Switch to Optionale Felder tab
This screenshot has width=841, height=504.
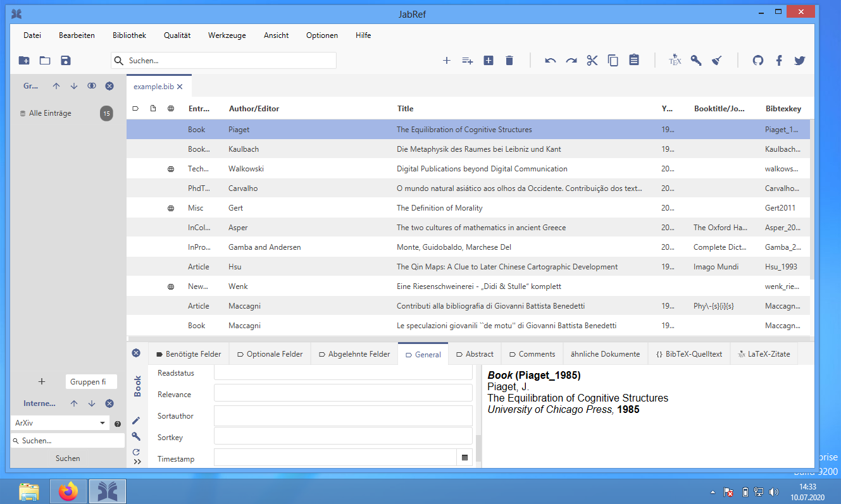click(x=270, y=354)
